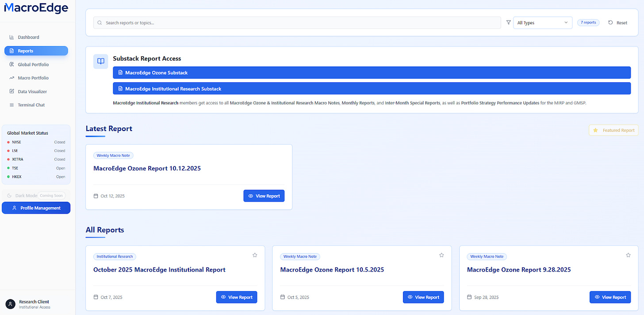Click the Global Market Status heading

pyautogui.click(x=27, y=133)
